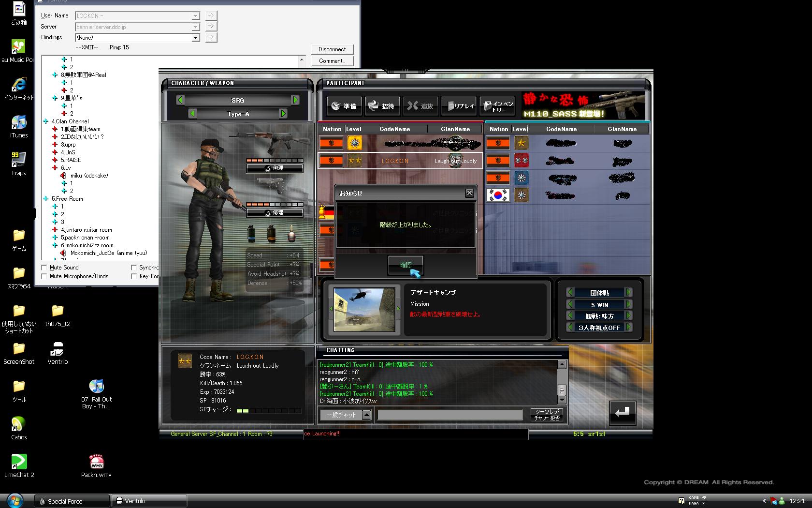The image size is (812, 508).
Task: Open the 07 Fall Out Boy audio file
Action: pos(96,394)
